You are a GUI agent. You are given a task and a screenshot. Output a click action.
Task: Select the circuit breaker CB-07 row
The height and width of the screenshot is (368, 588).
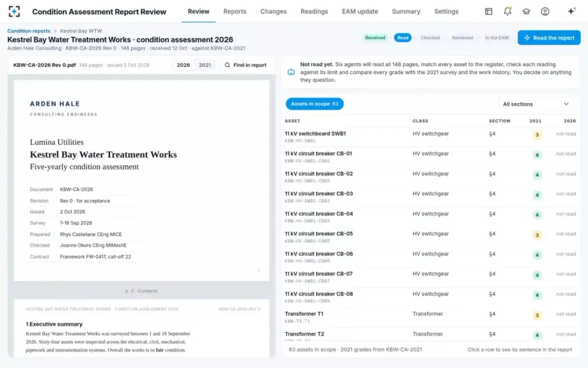click(430, 277)
